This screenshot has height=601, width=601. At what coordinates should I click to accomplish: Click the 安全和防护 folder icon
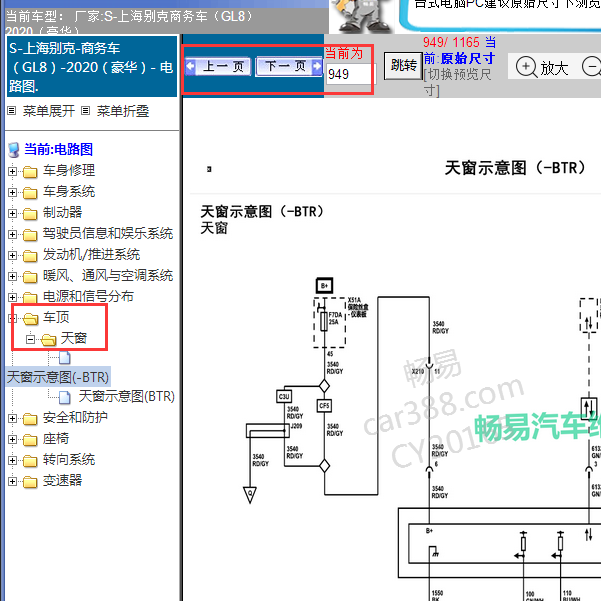(x=30, y=419)
